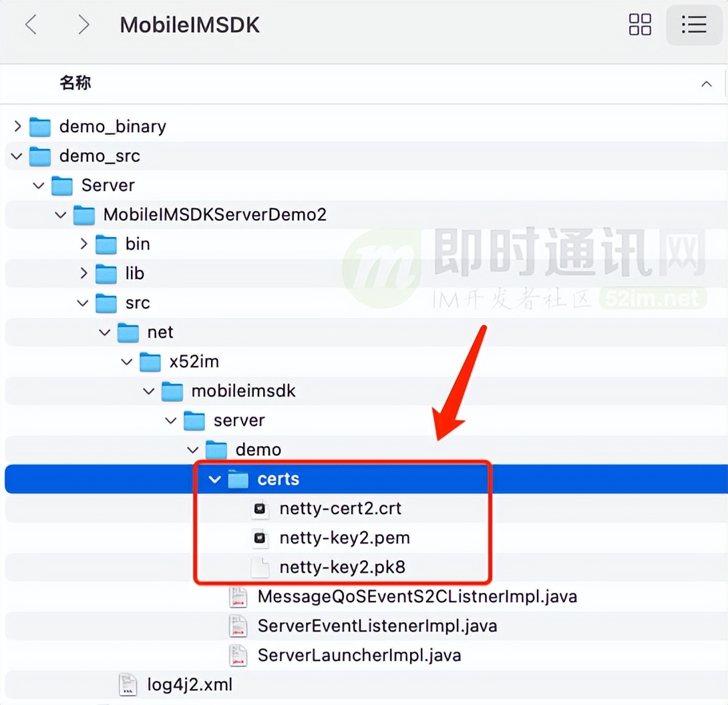Collapse the src folder
The width and height of the screenshot is (728, 705).
83,303
